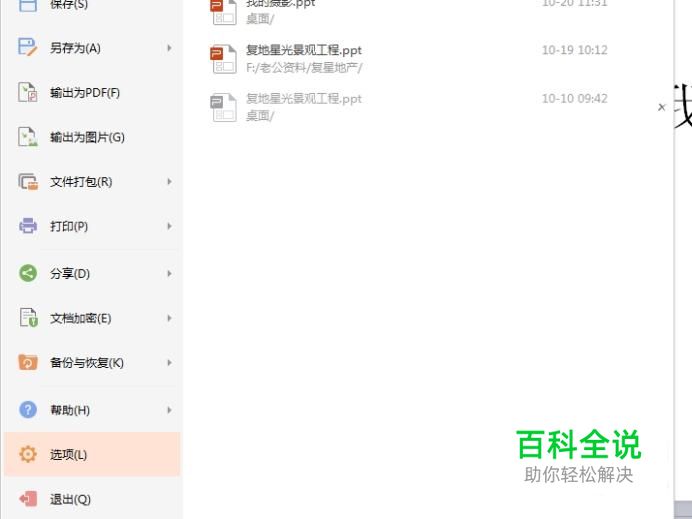Viewport: 692px width, 519px height.
Task: Click the Export as Picture icon
Action: coord(27,137)
